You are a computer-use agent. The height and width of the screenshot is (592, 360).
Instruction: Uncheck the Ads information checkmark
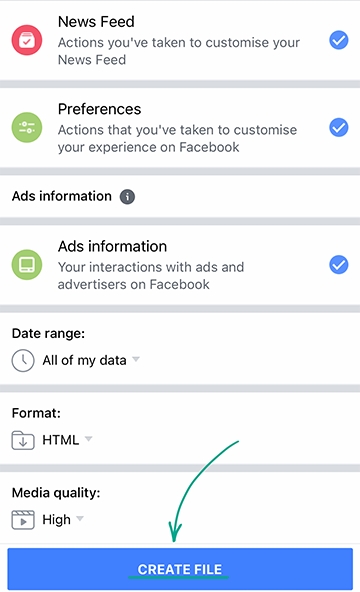pos(338,264)
